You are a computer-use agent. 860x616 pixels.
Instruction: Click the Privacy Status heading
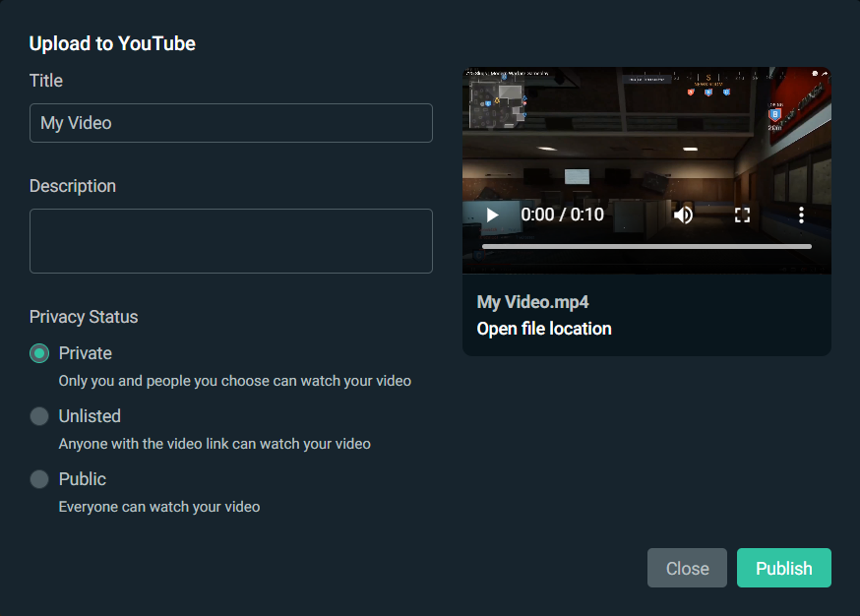(84, 317)
